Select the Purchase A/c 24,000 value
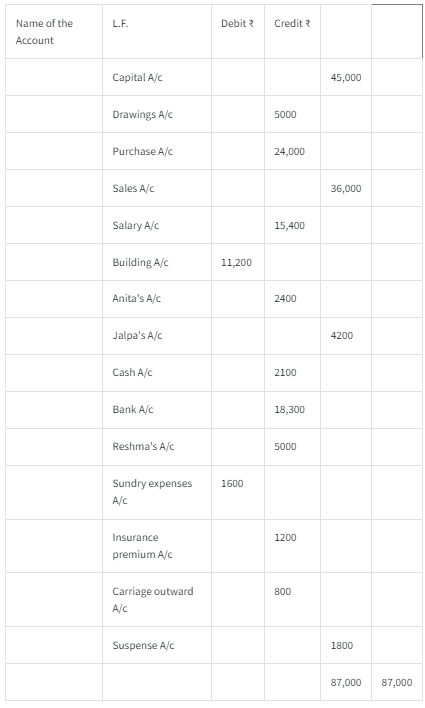This screenshot has width=425, height=708. point(289,152)
